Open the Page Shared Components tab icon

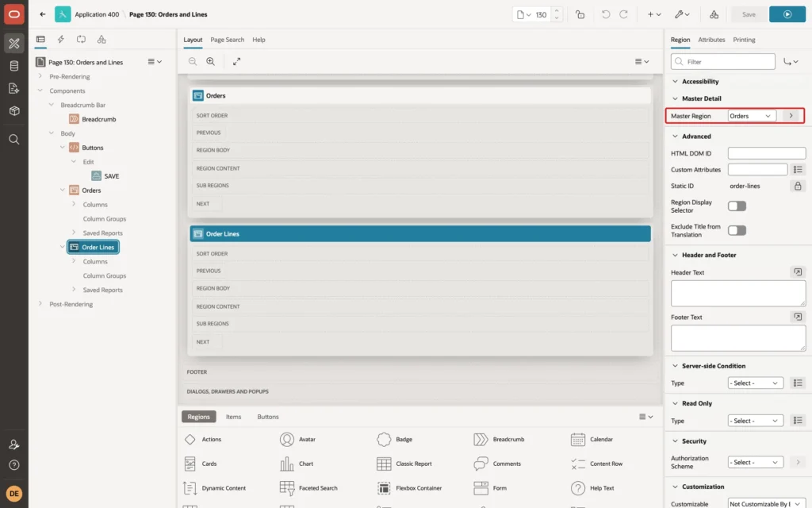click(101, 40)
